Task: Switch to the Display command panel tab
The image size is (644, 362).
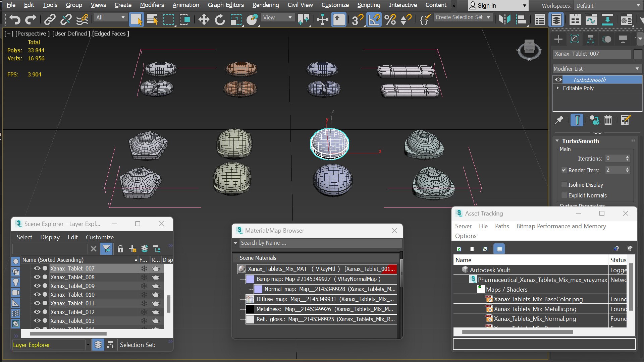Action: coord(623,39)
